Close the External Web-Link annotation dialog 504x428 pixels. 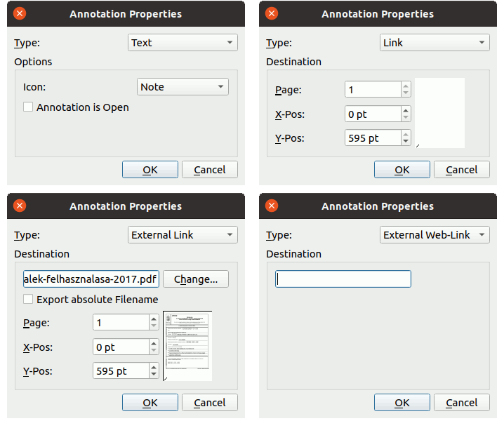coord(272,206)
